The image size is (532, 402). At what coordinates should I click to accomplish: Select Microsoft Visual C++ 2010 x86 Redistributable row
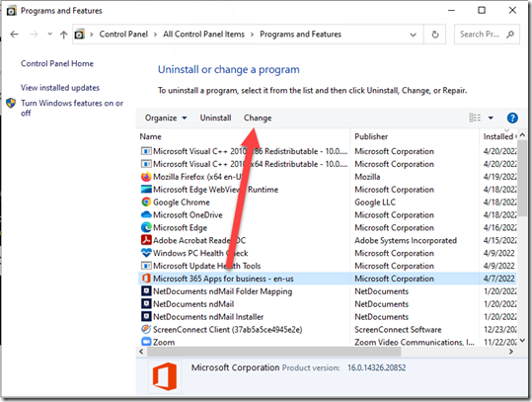pos(328,151)
